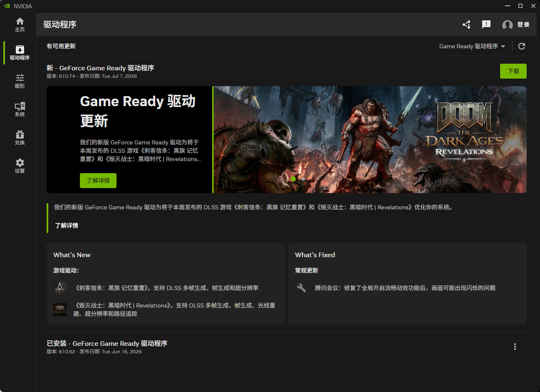
Task: Open the feedback notification icon
Action: click(486, 25)
